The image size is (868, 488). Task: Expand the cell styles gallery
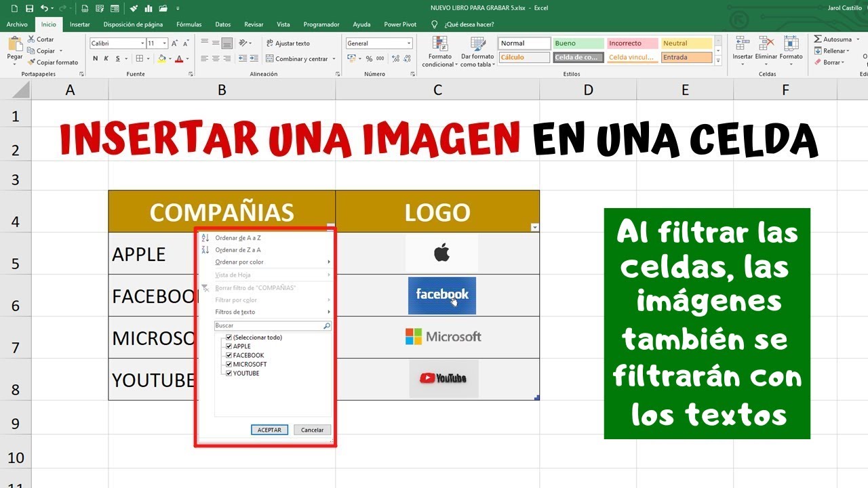click(718, 60)
